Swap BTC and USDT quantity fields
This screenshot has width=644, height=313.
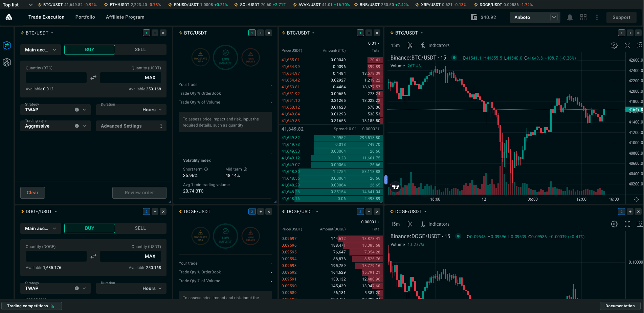click(x=93, y=77)
